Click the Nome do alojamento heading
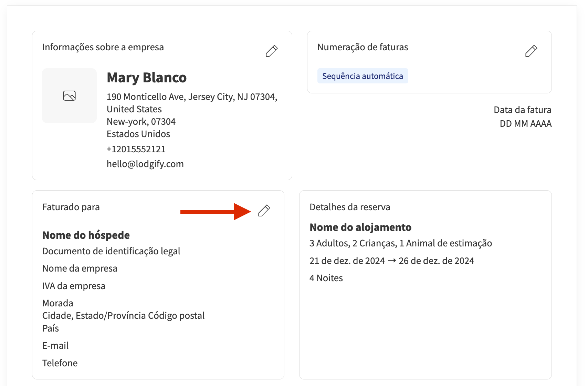The width and height of the screenshot is (588, 386). pyautogui.click(x=360, y=227)
